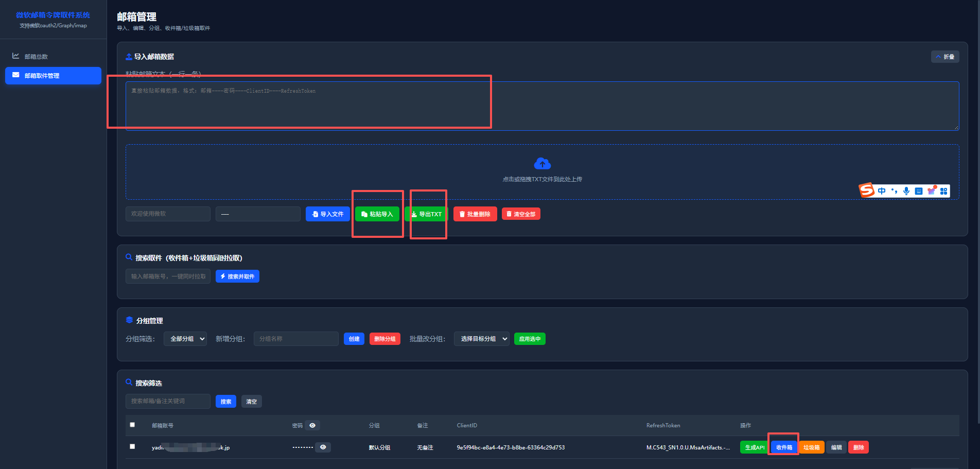This screenshot has width=980, height=469.
Task: Click the red 清空全部 button
Action: click(521, 214)
